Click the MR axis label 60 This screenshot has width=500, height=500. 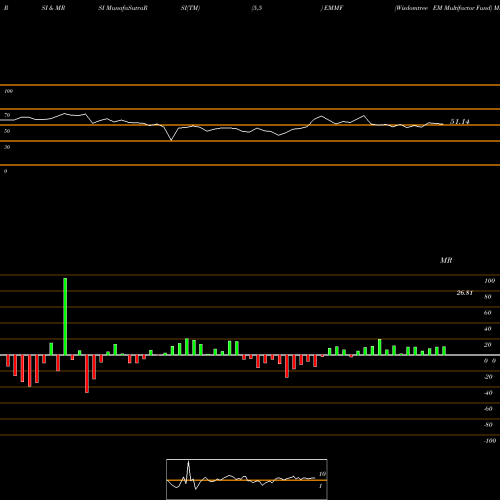[x=488, y=313]
